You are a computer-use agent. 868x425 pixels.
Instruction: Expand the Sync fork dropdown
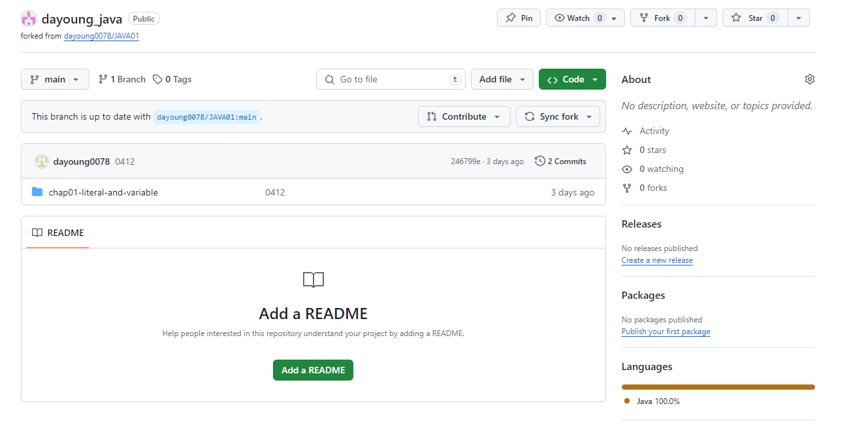[558, 116]
